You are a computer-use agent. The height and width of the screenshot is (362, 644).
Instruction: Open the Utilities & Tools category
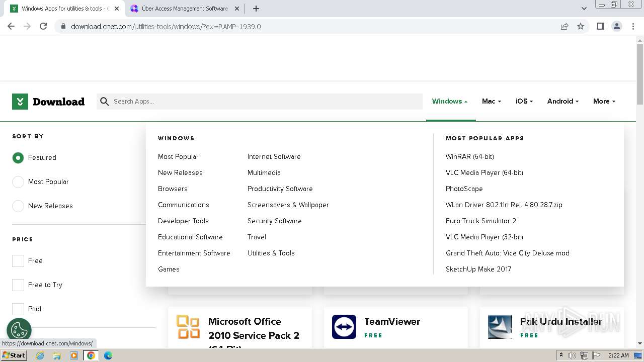pyautogui.click(x=271, y=253)
